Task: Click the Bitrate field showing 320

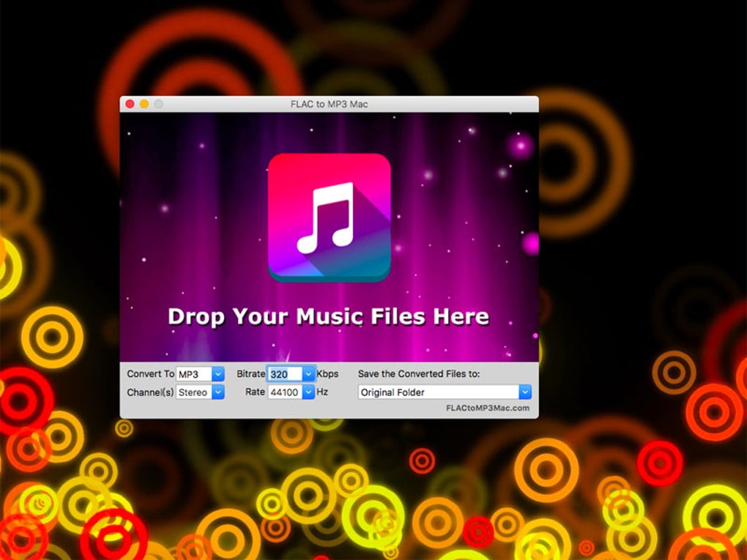Action: 285,374
